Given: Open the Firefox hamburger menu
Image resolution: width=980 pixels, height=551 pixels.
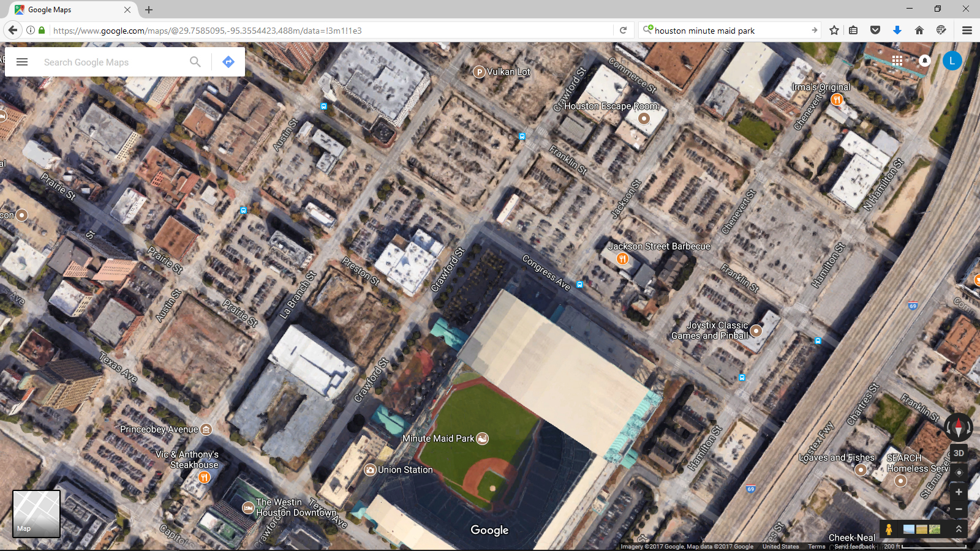Looking at the screenshot, I should [967, 30].
